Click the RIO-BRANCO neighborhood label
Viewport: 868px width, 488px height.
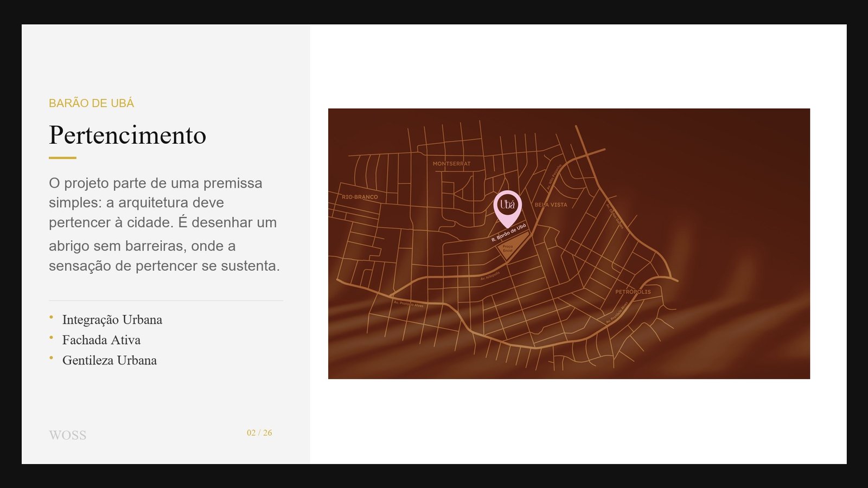click(x=360, y=197)
